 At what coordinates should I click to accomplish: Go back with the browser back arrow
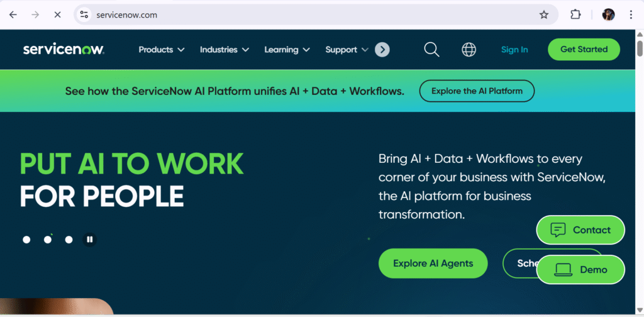point(13,15)
